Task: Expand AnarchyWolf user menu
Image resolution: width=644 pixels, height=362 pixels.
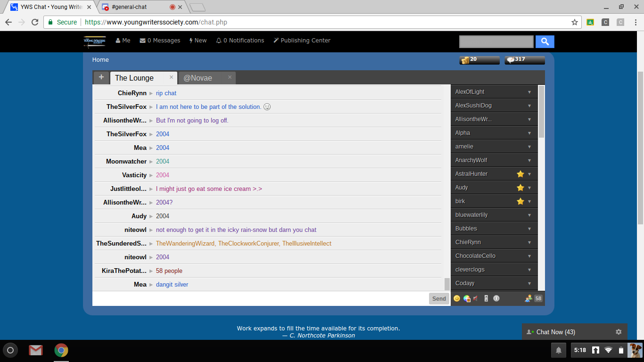Action: coord(529,160)
